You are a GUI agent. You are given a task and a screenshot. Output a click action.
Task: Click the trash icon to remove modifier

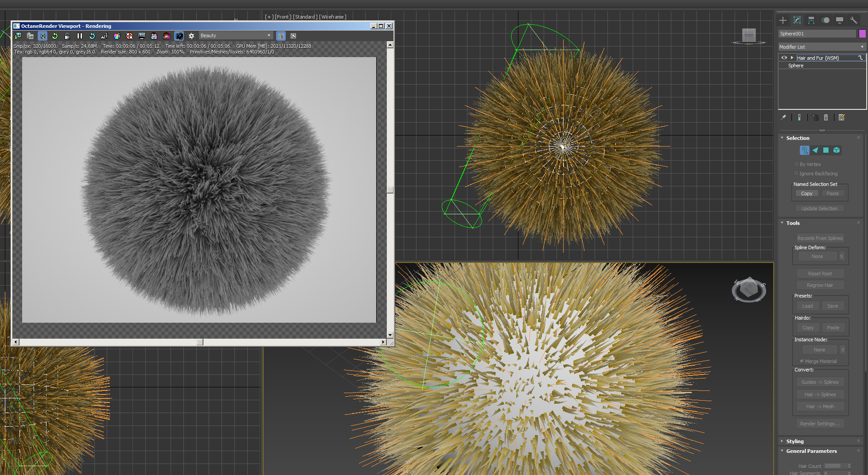(x=826, y=118)
